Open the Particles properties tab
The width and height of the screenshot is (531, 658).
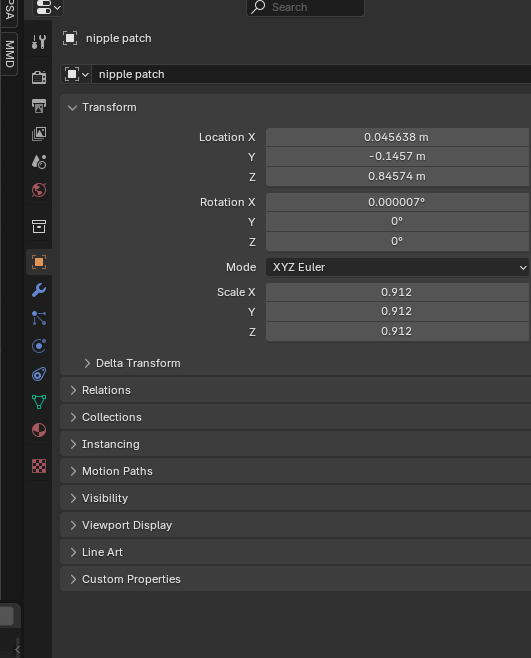click(x=39, y=318)
